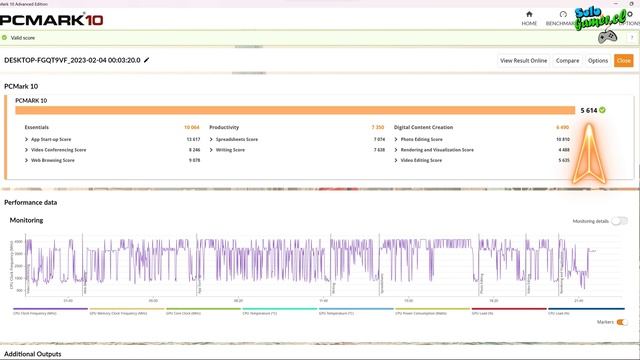Click the Additional Outputs section heading
The height and width of the screenshot is (360, 640).
pyautogui.click(x=33, y=354)
